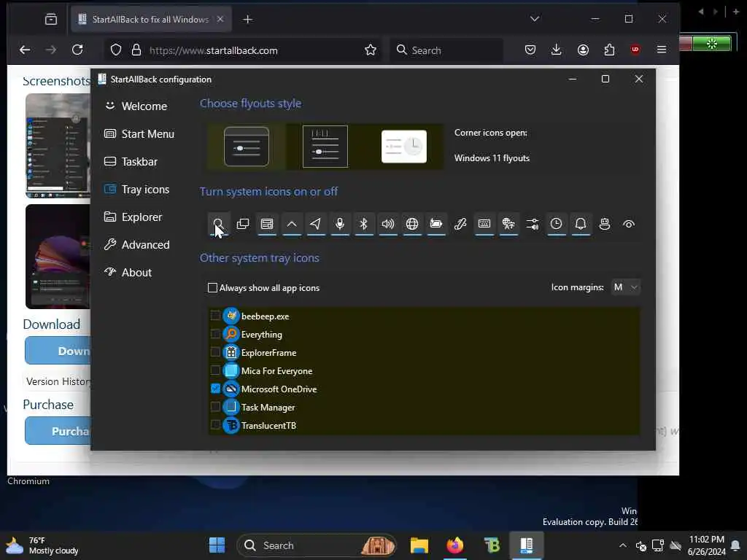Toggle the show hidden icons chevron
The width and height of the screenshot is (747, 560).
(x=292, y=224)
